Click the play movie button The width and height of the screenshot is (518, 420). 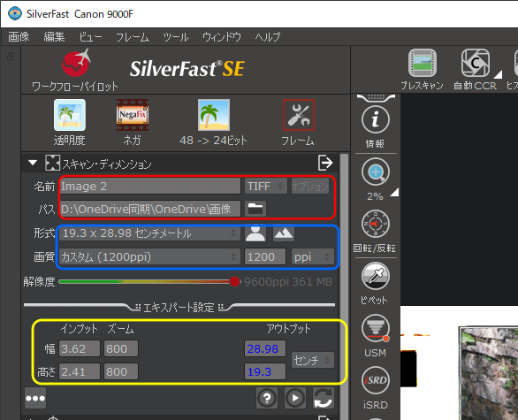[x=295, y=398]
